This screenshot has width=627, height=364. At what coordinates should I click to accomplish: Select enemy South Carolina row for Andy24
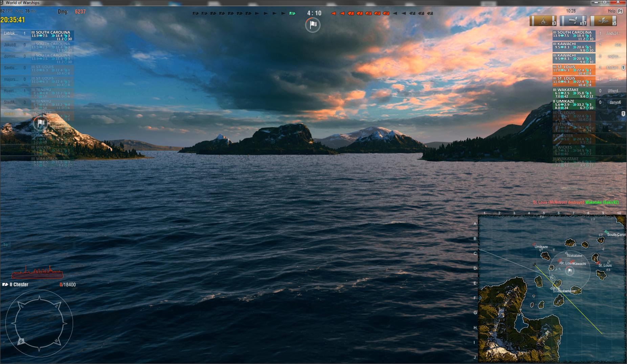(x=589, y=35)
